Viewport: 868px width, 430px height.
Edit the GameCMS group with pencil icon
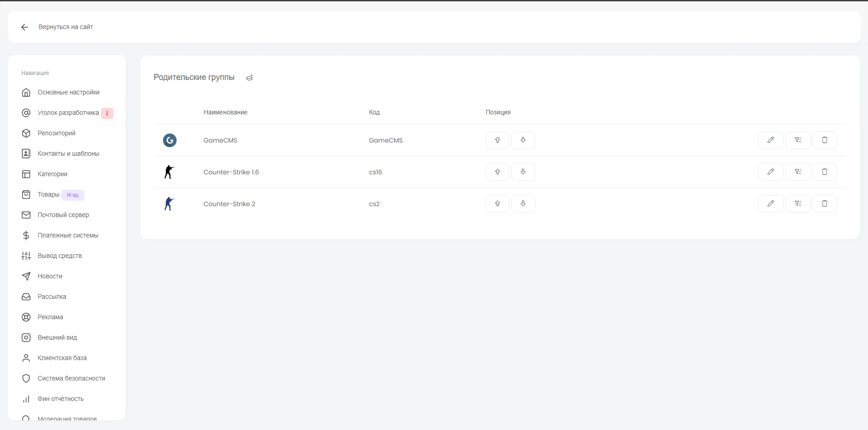(770, 140)
